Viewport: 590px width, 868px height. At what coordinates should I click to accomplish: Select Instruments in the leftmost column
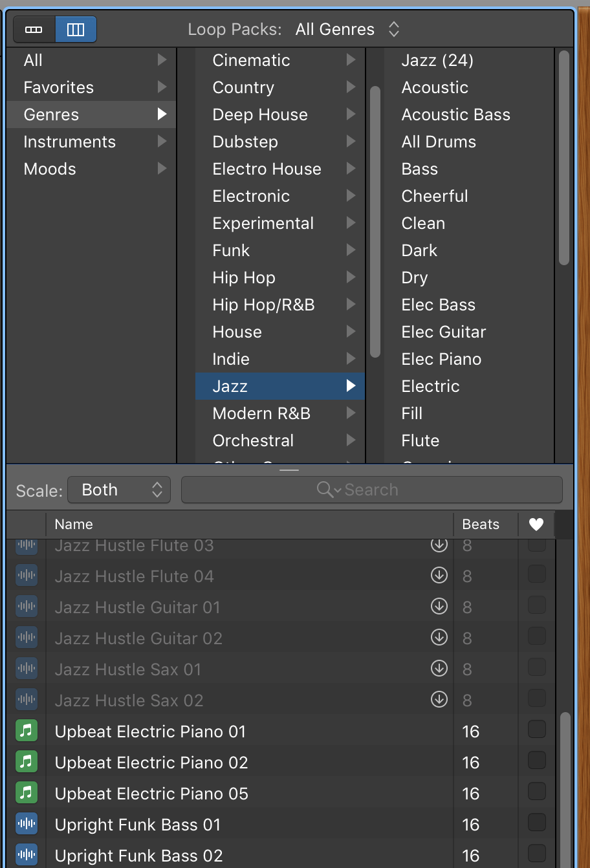click(70, 142)
